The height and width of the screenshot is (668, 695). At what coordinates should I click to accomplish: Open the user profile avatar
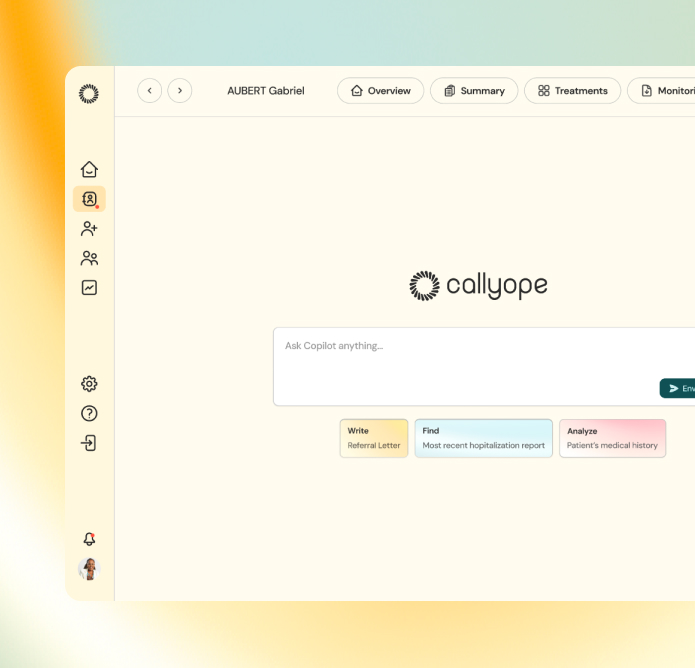[x=89, y=569]
